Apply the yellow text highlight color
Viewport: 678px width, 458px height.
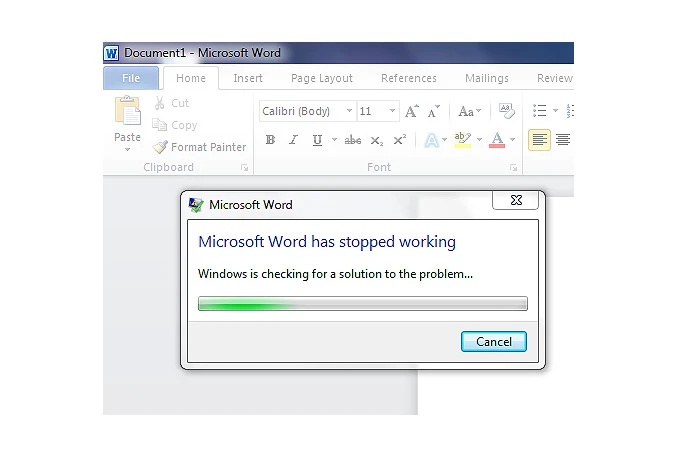coord(463,140)
